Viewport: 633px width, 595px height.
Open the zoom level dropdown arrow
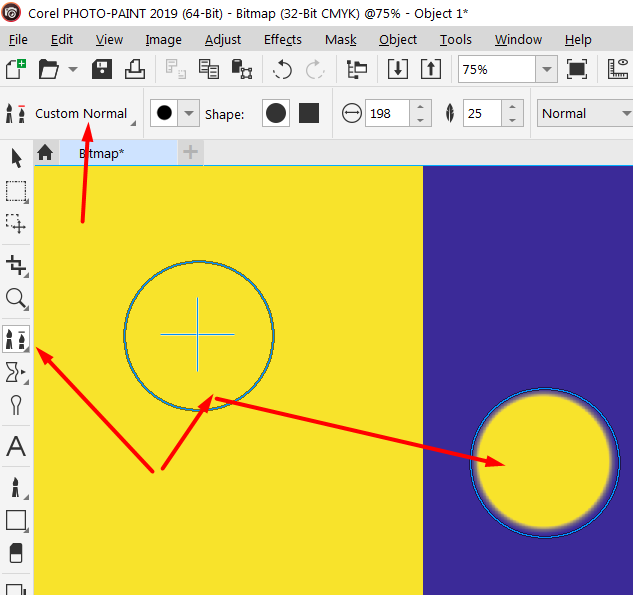tap(547, 69)
